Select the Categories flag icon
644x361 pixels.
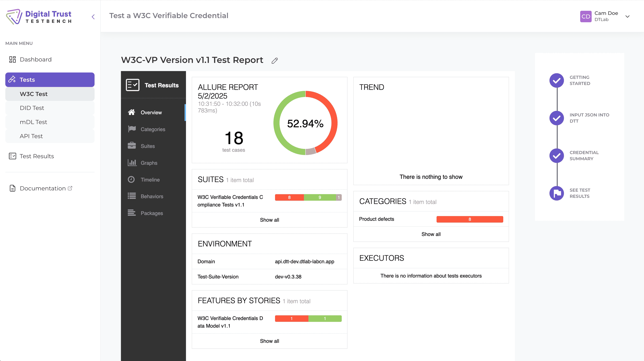tap(132, 129)
